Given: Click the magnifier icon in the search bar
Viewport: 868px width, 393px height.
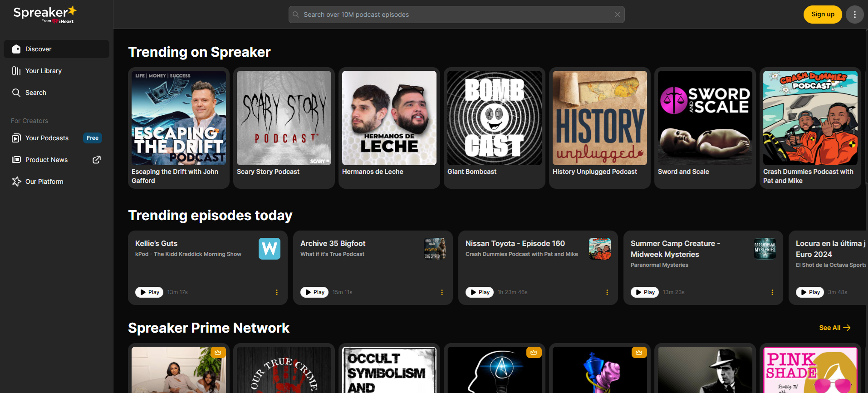Looking at the screenshot, I should [296, 15].
